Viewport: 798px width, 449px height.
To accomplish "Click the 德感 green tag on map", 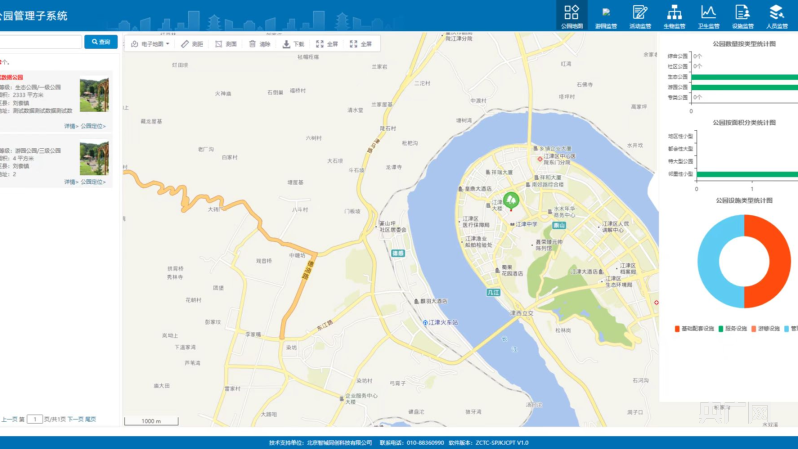I will pos(398,253).
